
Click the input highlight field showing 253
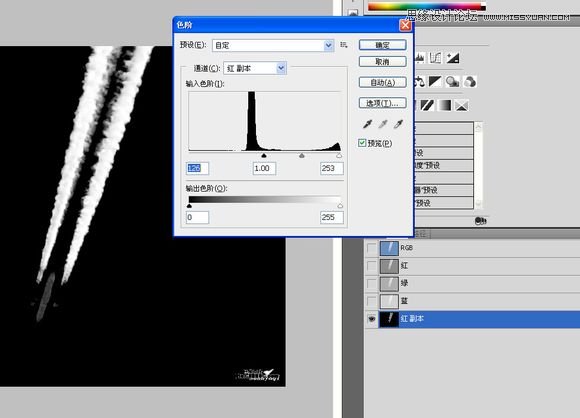point(331,168)
